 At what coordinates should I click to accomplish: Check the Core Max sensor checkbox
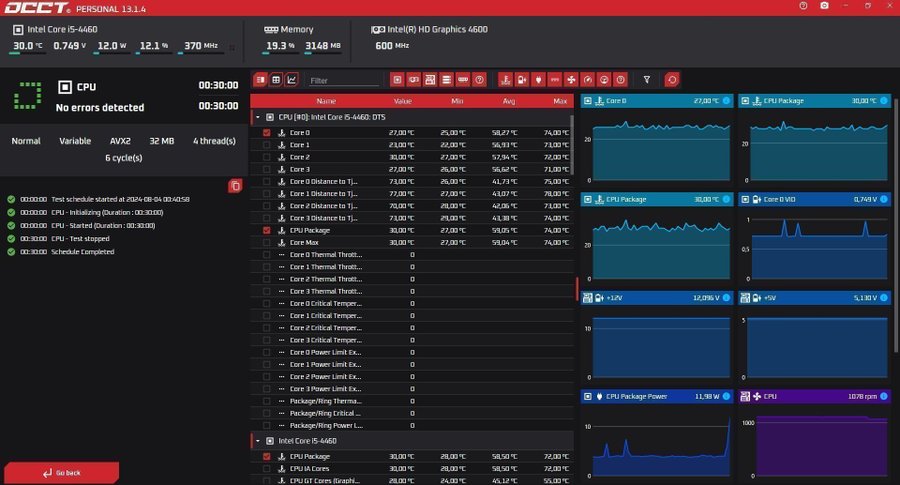pos(266,242)
